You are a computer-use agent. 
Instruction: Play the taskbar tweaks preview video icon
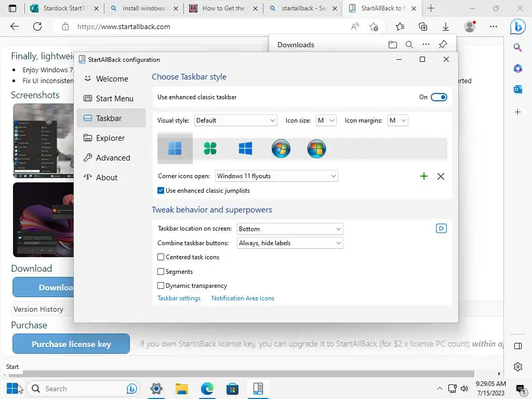click(441, 229)
